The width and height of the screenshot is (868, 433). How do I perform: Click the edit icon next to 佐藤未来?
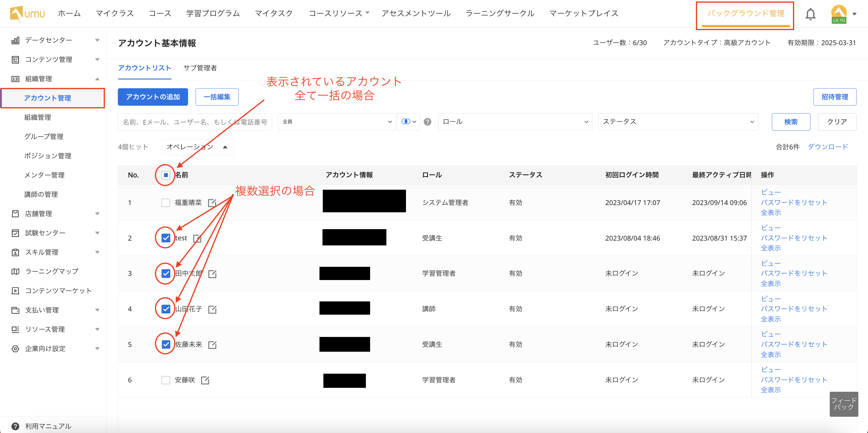(x=212, y=344)
